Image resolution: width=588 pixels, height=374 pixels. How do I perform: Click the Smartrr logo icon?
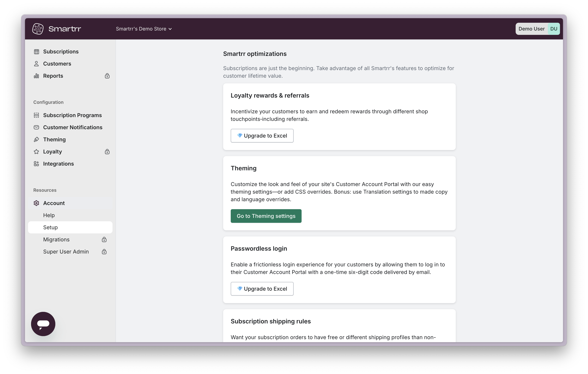pos(38,29)
